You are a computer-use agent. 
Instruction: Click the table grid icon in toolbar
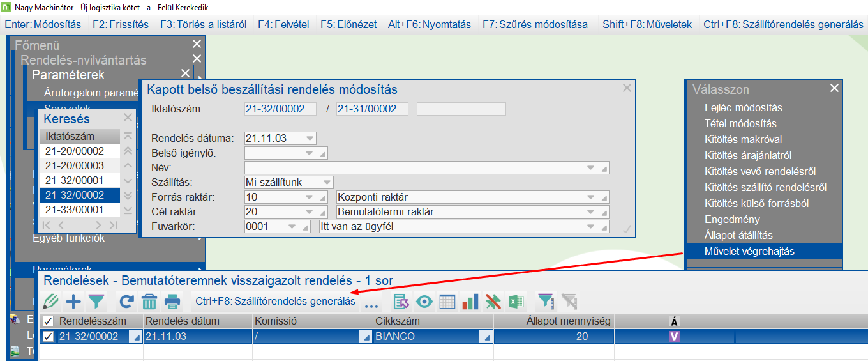pyautogui.click(x=447, y=302)
